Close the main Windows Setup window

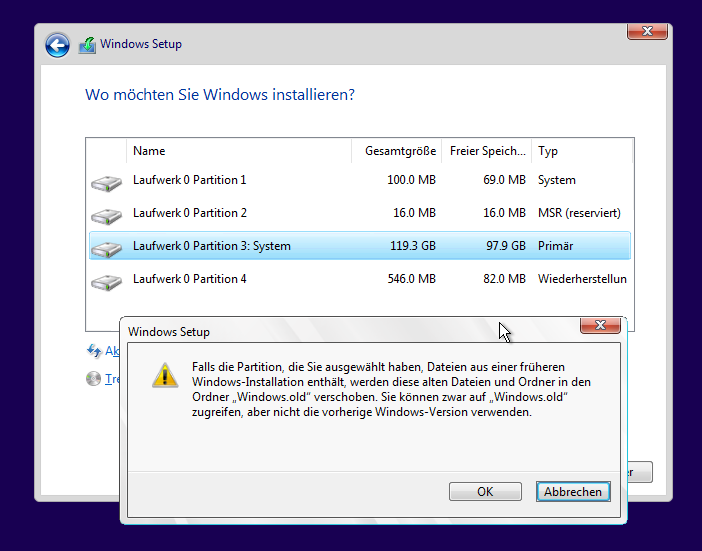coord(647,31)
